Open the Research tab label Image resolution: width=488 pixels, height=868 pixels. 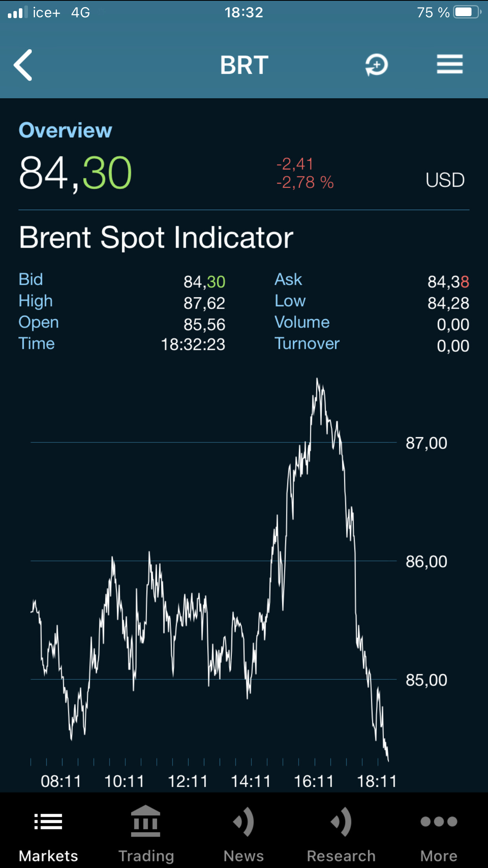click(x=341, y=856)
